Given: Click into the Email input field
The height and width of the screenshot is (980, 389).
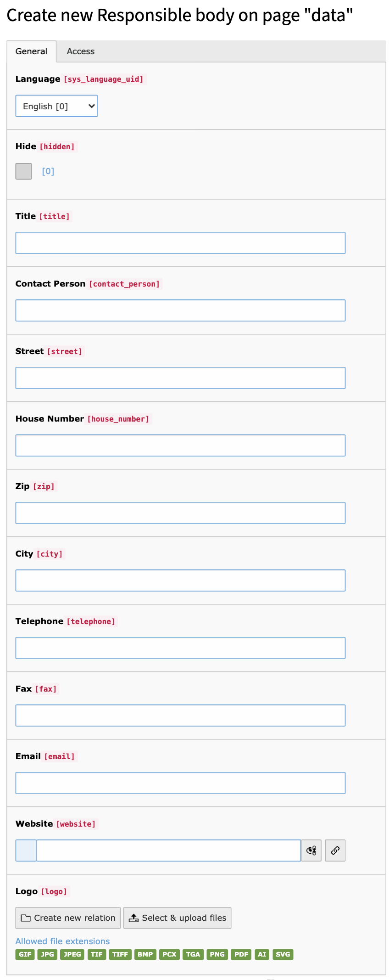Looking at the screenshot, I should point(180,783).
